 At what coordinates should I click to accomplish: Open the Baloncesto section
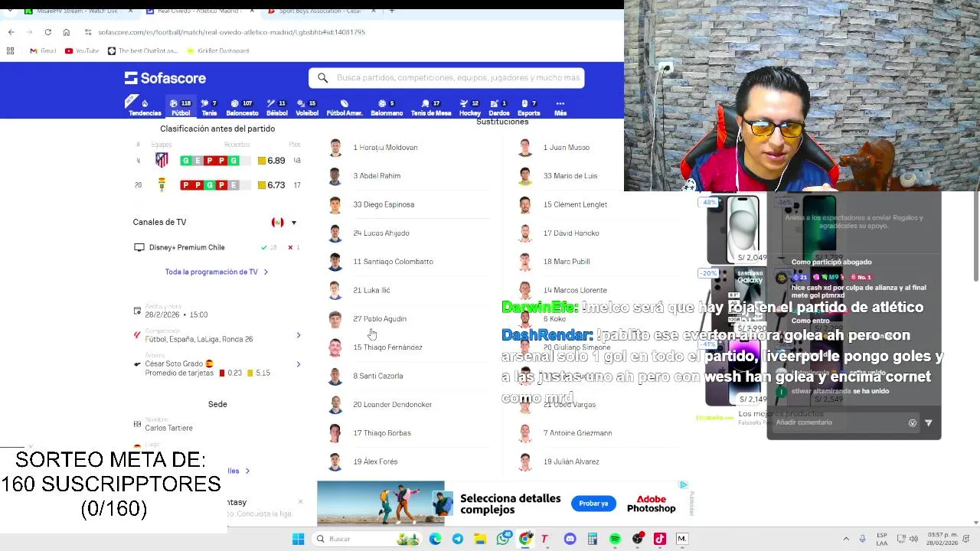click(x=242, y=107)
